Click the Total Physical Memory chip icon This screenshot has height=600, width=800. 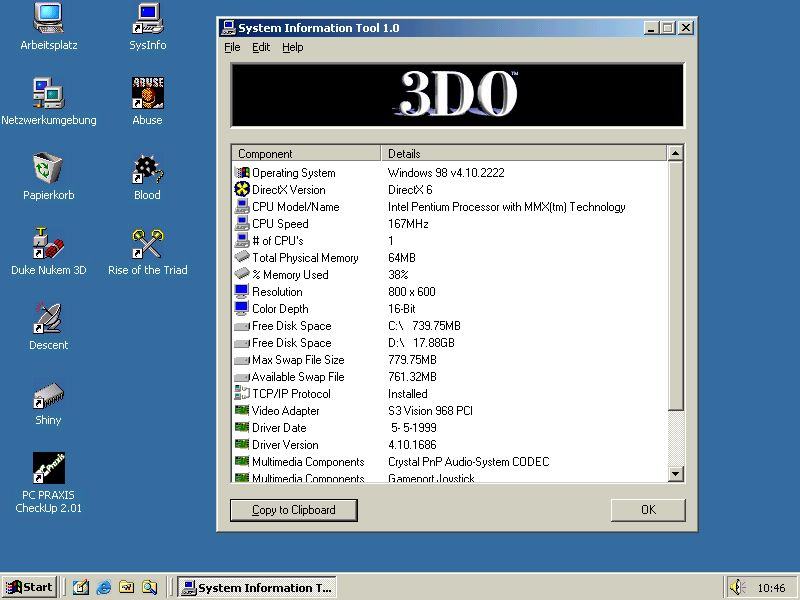(242, 257)
